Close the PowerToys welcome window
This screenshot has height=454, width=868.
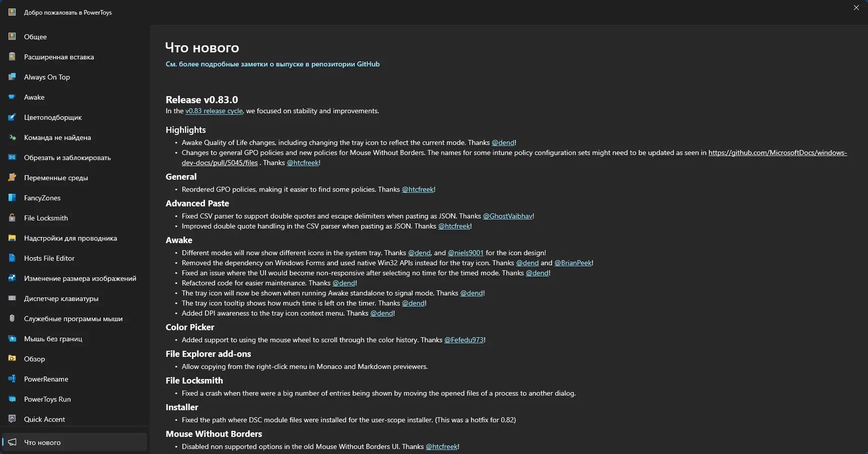tap(856, 8)
